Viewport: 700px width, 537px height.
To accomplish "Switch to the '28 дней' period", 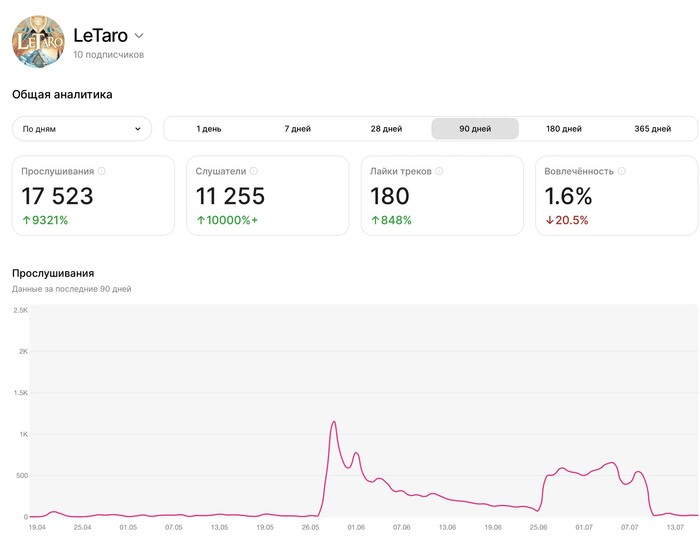I will pos(386,129).
